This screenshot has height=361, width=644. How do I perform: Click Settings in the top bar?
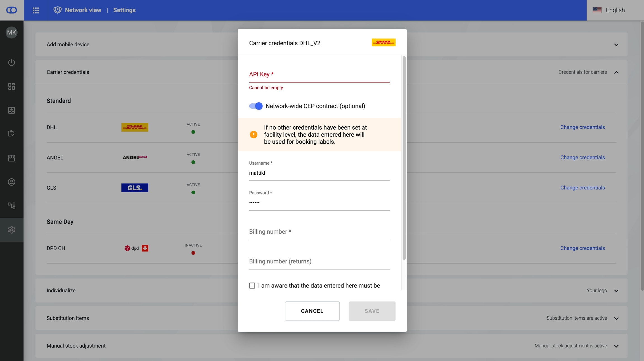click(124, 10)
